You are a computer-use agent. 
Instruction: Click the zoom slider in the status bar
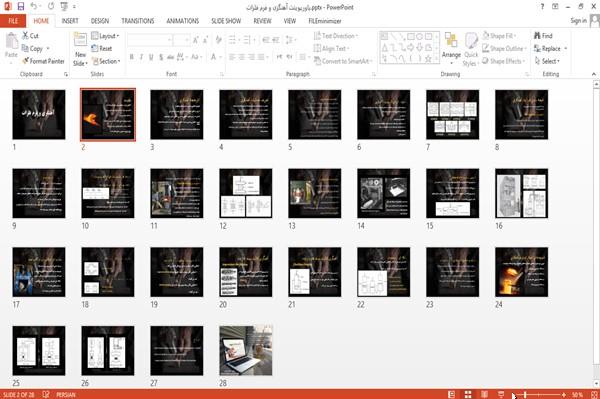pos(538,394)
